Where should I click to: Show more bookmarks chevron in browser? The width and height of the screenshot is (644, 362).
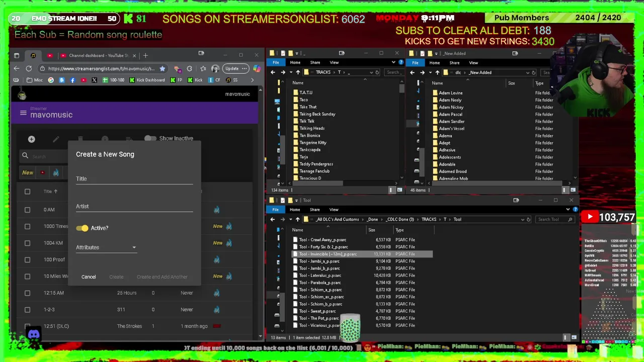(x=252, y=80)
